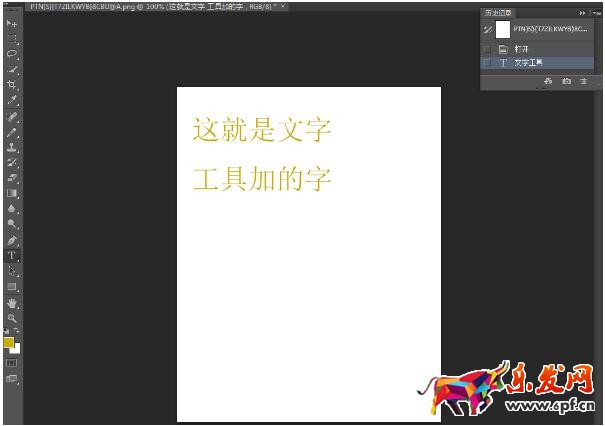
Task: Open the History panel flyout menu
Action: pos(597,13)
